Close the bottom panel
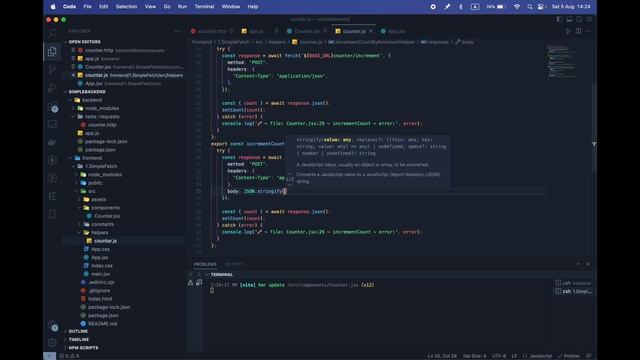The width and height of the screenshot is (640, 360). 588,264
